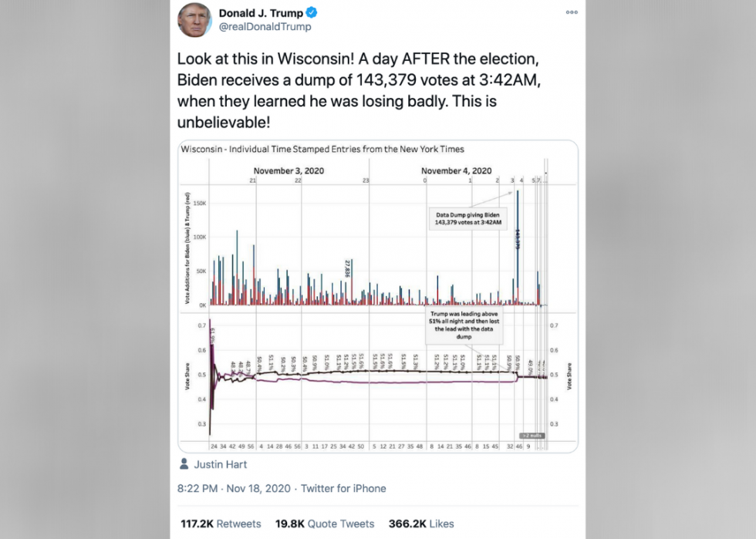Image resolution: width=756 pixels, height=539 pixels.
Task: Click the Twitter for iPhone source link
Action: 343,488
